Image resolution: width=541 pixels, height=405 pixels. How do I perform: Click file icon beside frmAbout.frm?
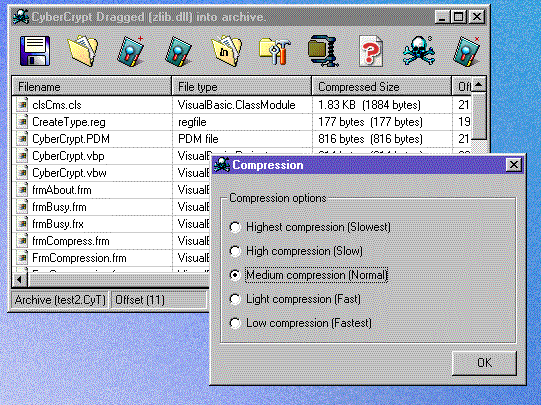point(22,190)
